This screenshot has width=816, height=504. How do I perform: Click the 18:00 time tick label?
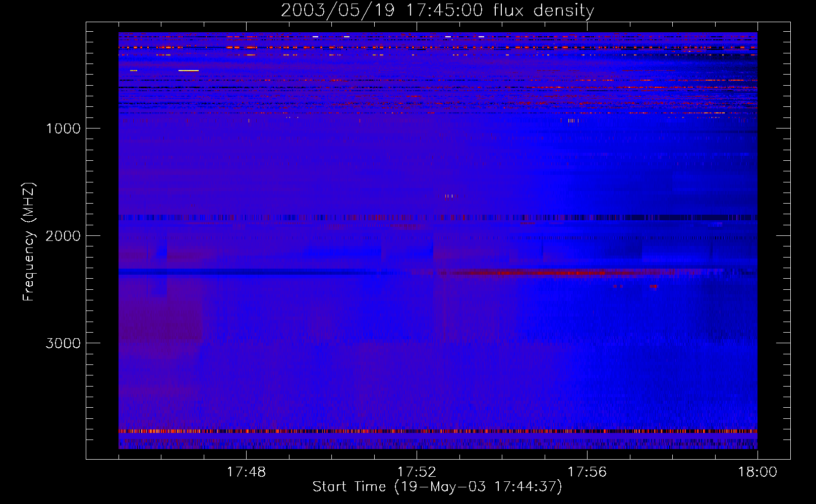(757, 472)
